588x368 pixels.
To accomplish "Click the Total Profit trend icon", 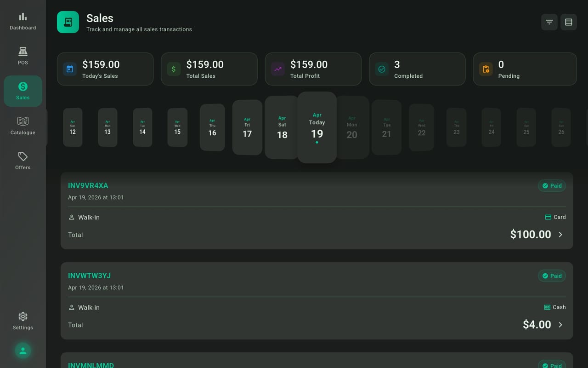I will click(x=278, y=69).
